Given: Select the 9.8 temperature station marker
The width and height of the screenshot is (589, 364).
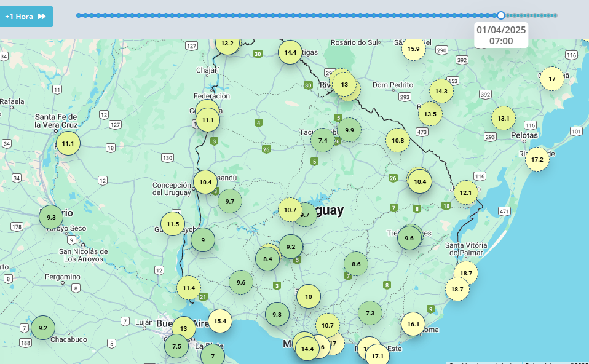Looking at the screenshot, I should click(x=277, y=314).
